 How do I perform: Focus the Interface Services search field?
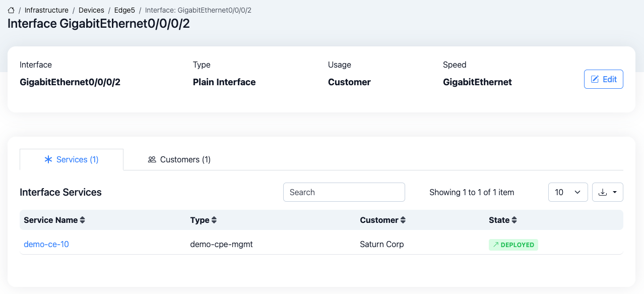coord(344,192)
